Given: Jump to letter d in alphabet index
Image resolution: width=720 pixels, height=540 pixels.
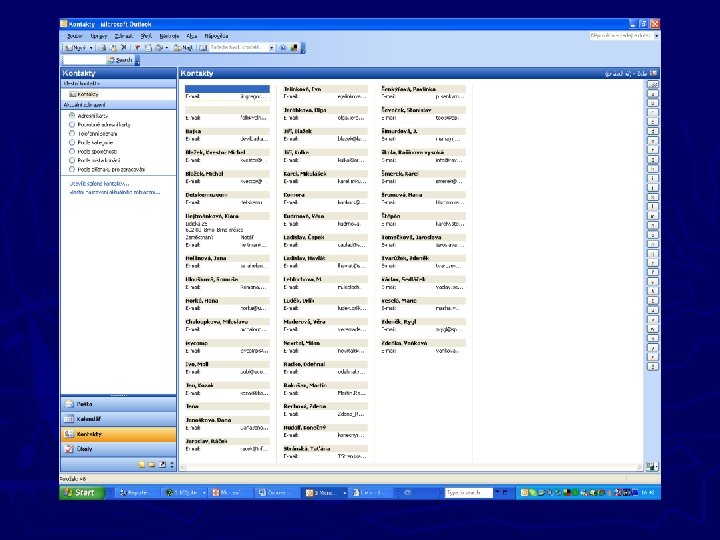Looking at the screenshot, I should point(652,131).
